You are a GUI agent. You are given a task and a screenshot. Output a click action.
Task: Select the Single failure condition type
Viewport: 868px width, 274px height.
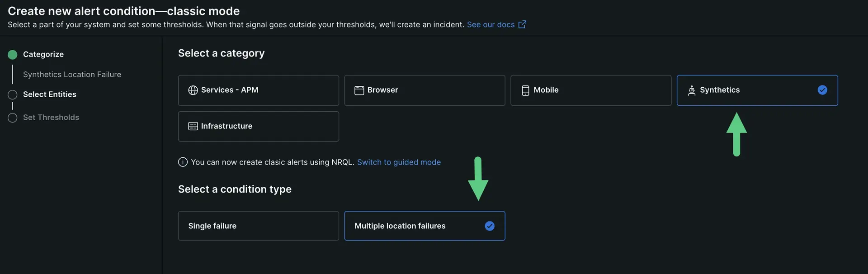[x=258, y=226]
